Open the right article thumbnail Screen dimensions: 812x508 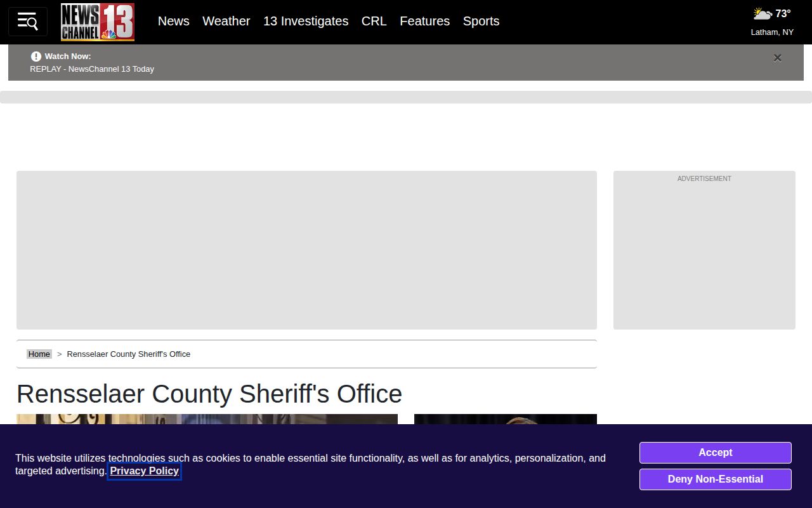tap(506, 419)
